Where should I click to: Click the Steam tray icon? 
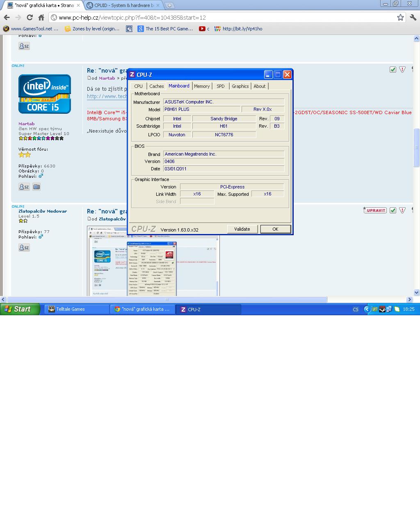tap(382, 309)
